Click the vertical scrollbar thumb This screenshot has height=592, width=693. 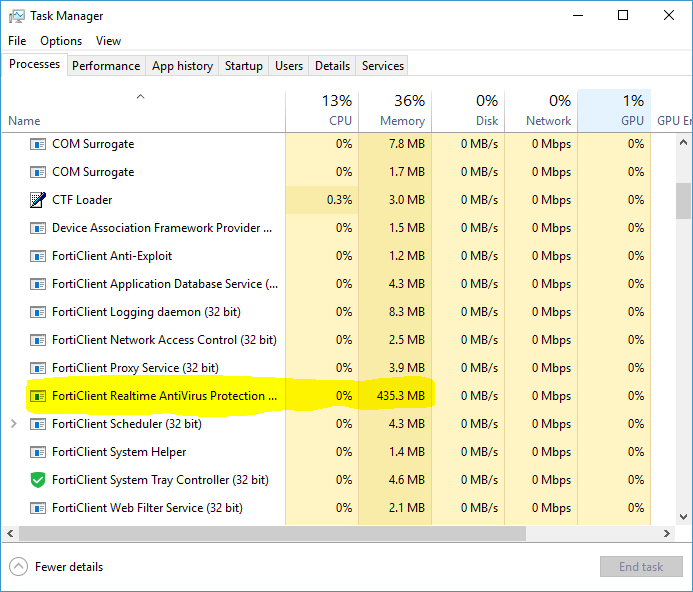[x=684, y=199]
